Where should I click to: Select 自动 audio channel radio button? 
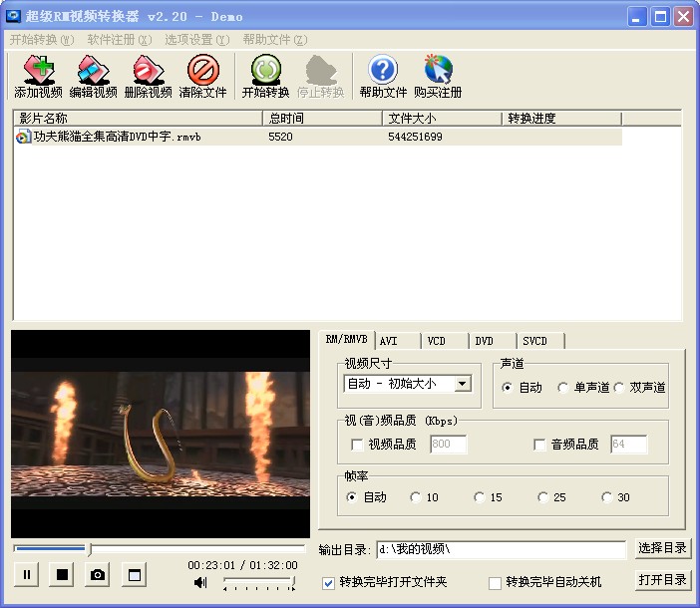507,387
